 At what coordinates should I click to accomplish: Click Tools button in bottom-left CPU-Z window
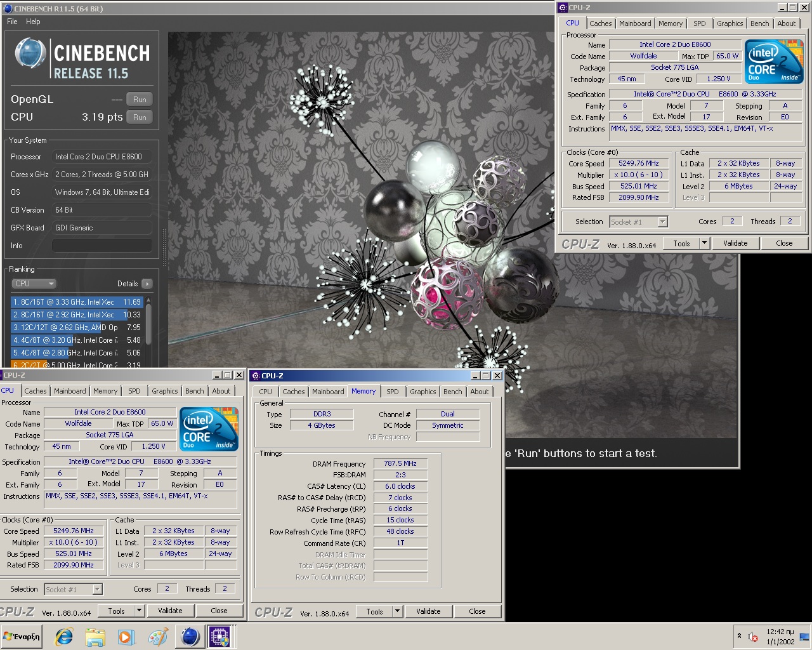tap(116, 611)
